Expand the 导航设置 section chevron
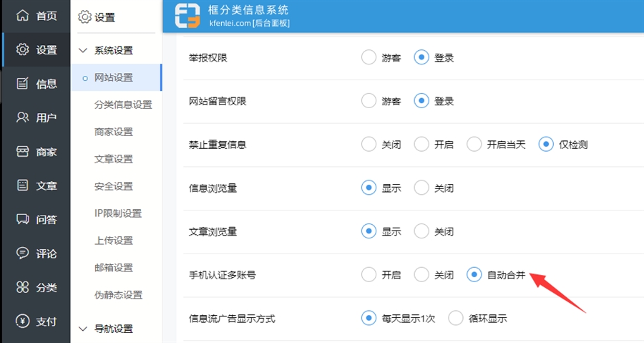 click(x=82, y=329)
